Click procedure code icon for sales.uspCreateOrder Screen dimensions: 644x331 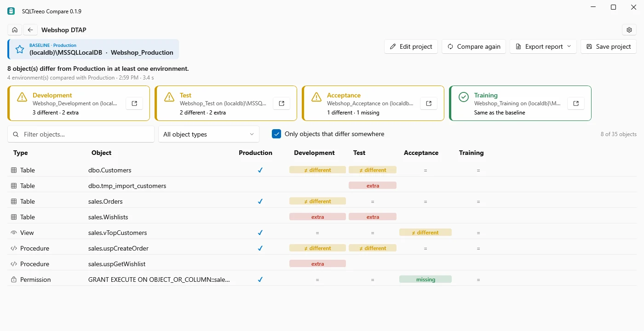(14, 248)
